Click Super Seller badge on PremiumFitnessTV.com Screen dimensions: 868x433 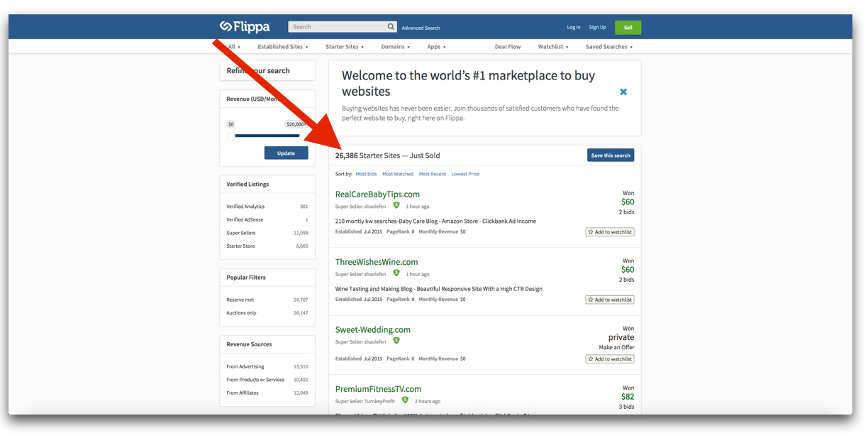pos(405,400)
